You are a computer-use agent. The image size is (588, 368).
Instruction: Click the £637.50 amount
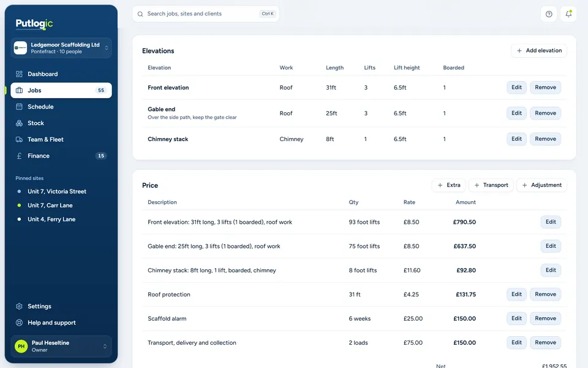(x=465, y=247)
